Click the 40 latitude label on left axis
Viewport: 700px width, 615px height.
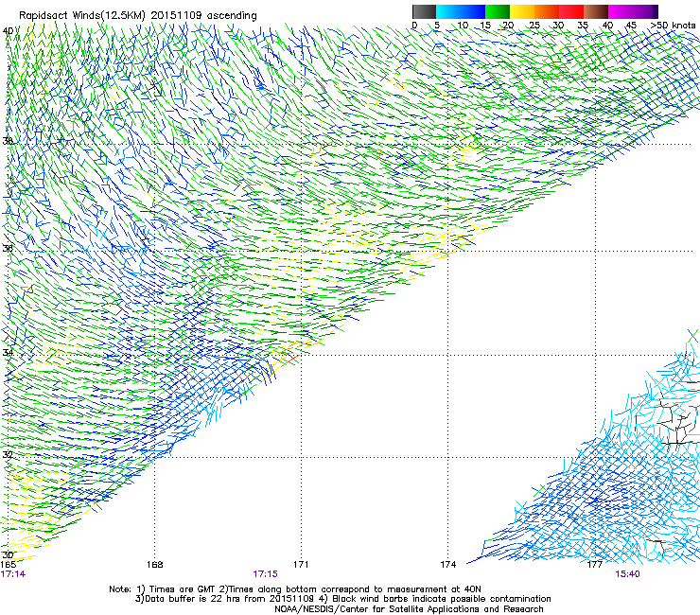coord(8,31)
